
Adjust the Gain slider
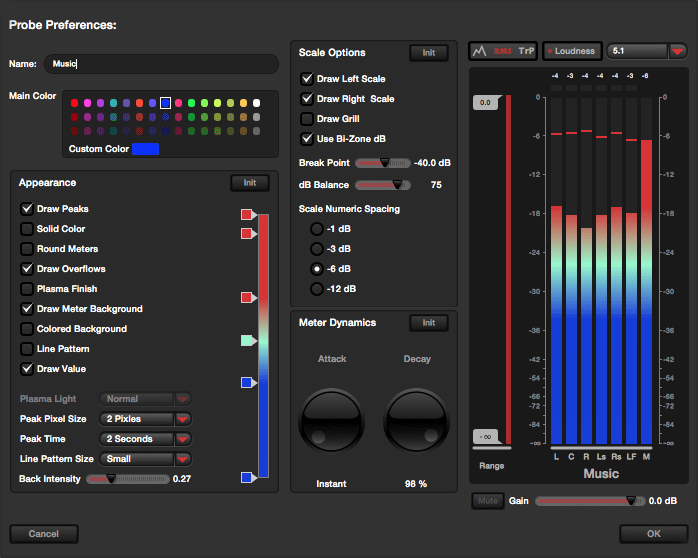590,501
